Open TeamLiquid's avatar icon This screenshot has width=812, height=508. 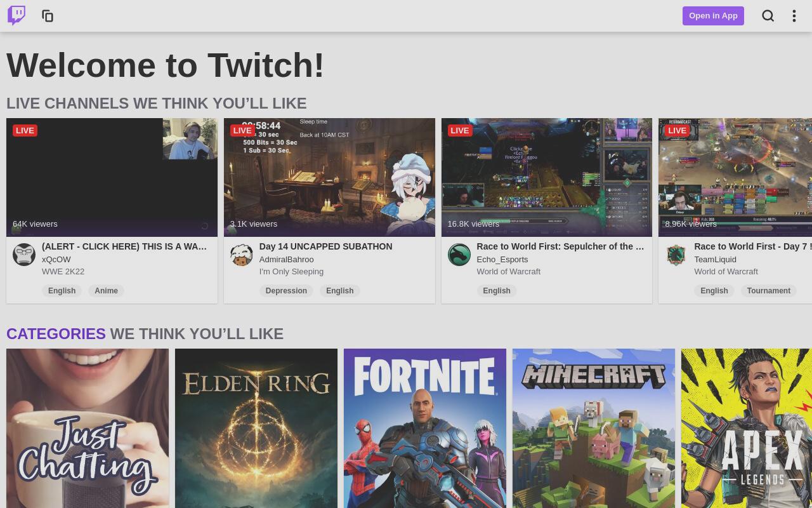pyautogui.click(x=676, y=255)
